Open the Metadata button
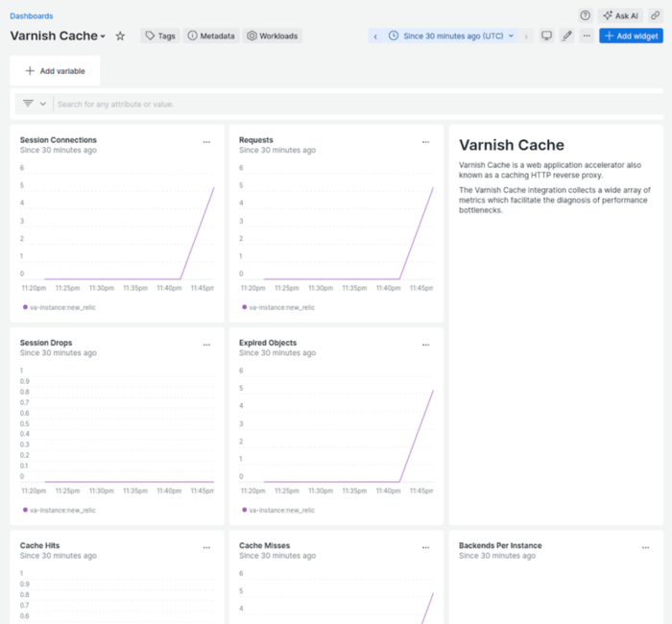This screenshot has height=624, width=672. point(211,36)
